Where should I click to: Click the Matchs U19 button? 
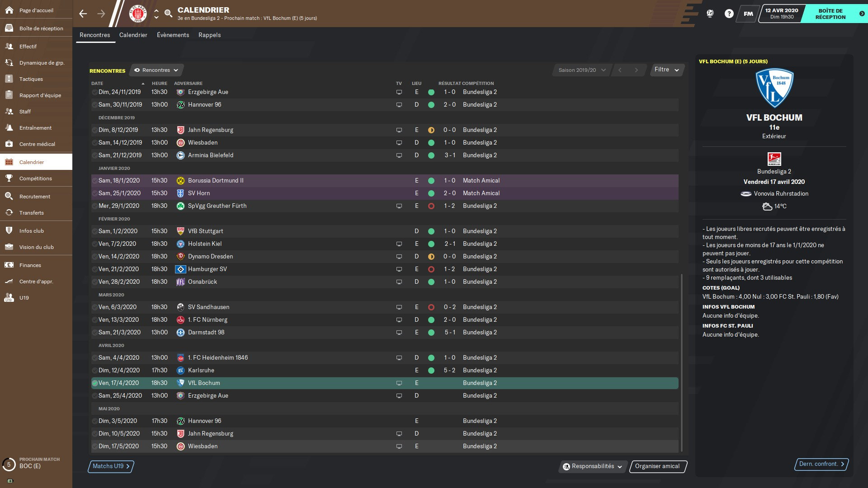tap(111, 466)
